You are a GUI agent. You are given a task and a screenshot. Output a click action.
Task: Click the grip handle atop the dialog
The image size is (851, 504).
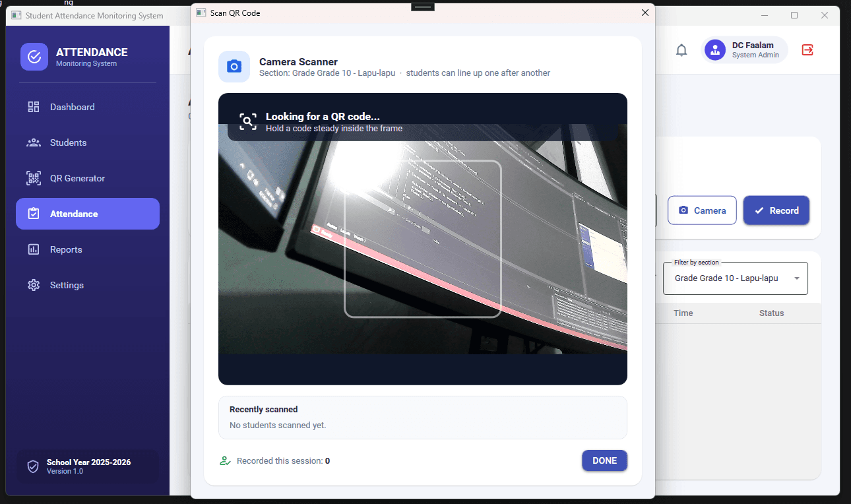click(423, 7)
